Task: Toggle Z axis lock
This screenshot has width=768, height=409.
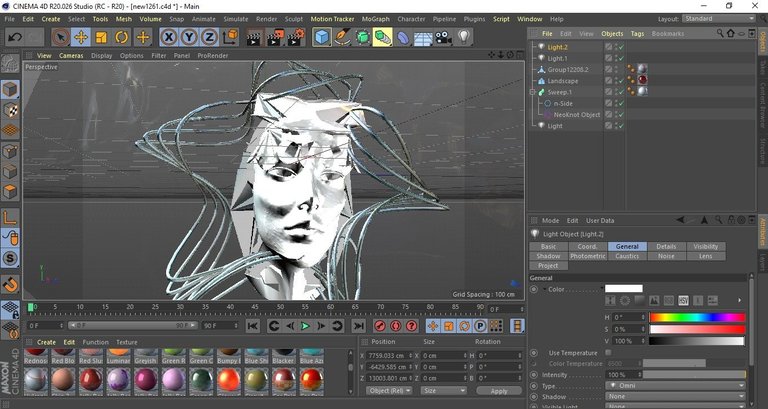Action: tap(209, 37)
